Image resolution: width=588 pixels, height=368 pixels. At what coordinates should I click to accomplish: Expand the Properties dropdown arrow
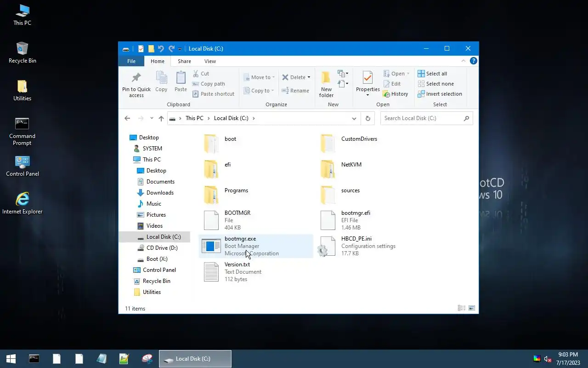click(x=367, y=95)
